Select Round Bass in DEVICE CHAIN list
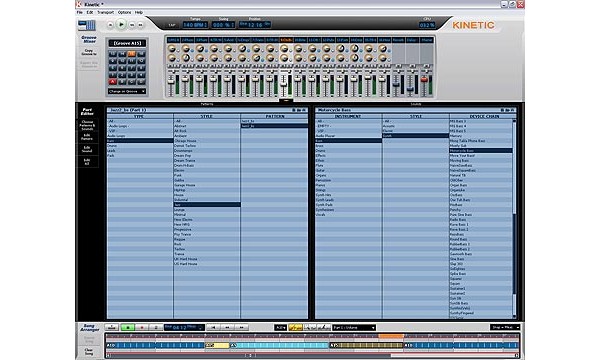Screen dimensions: 600x360 tap(481, 239)
